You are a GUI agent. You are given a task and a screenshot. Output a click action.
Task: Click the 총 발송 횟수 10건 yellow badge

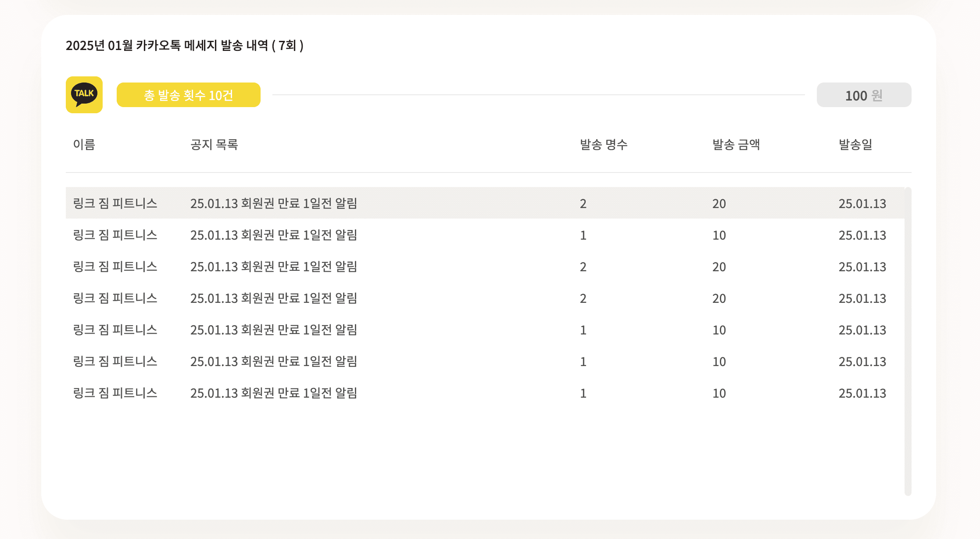[x=189, y=95]
